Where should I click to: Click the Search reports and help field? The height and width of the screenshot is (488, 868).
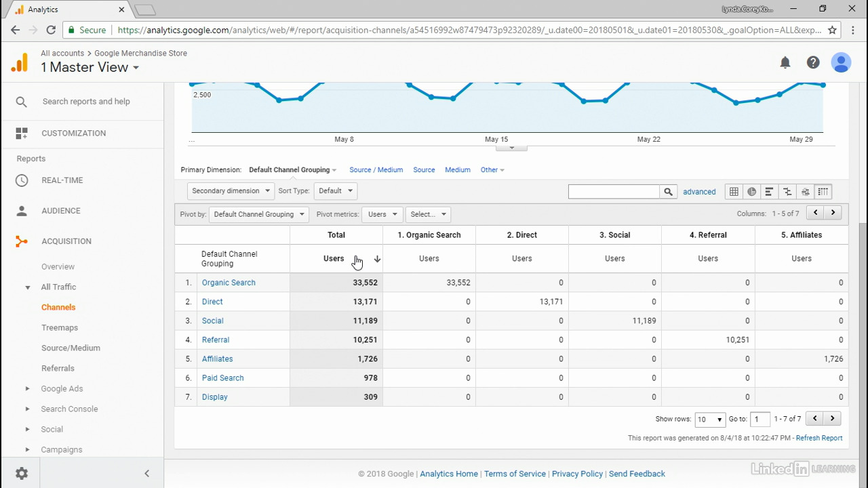(x=86, y=102)
